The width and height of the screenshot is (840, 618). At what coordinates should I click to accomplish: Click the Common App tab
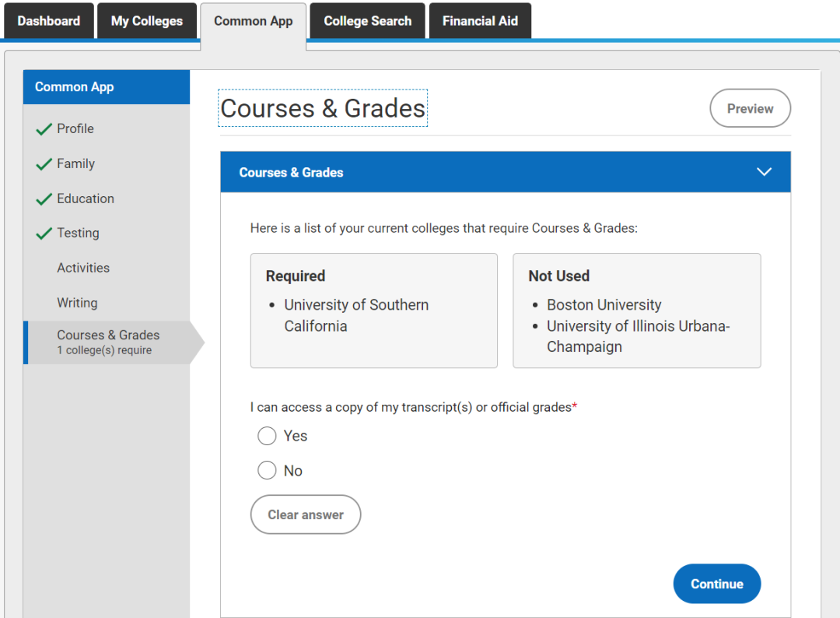(254, 21)
